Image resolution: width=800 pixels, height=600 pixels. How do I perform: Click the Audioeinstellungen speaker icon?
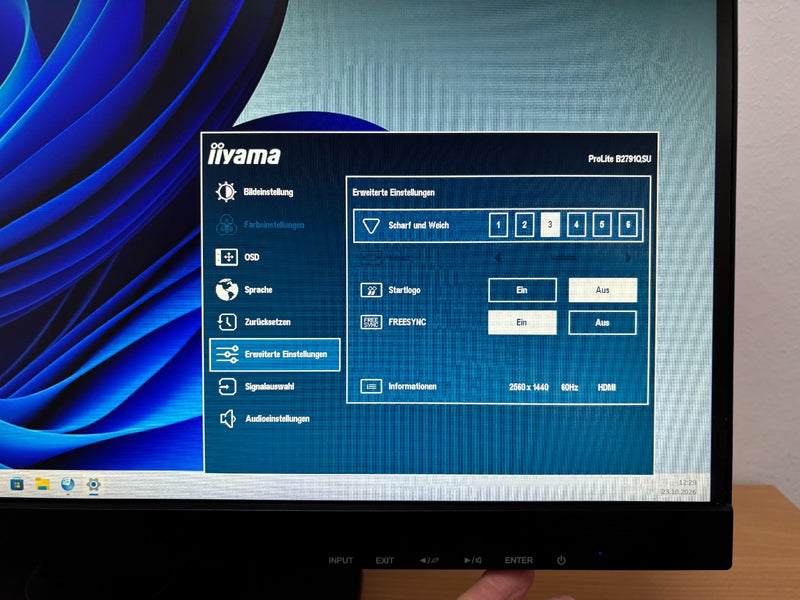228,419
